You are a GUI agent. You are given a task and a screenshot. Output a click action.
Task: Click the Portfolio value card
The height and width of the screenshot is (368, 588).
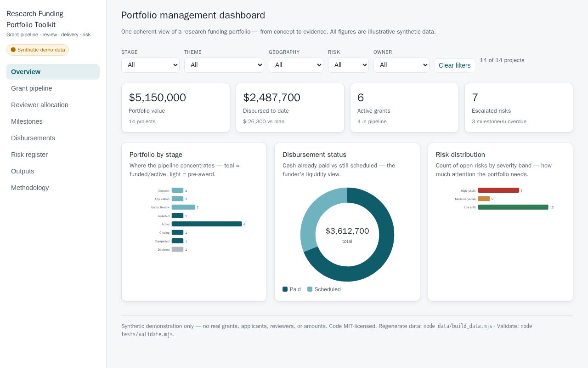point(175,108)
